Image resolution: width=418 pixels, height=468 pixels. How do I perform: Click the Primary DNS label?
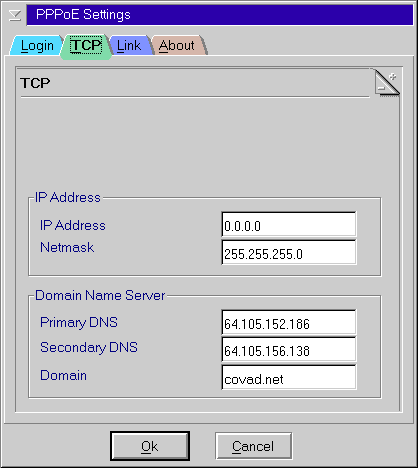click(x=79, y=322)
